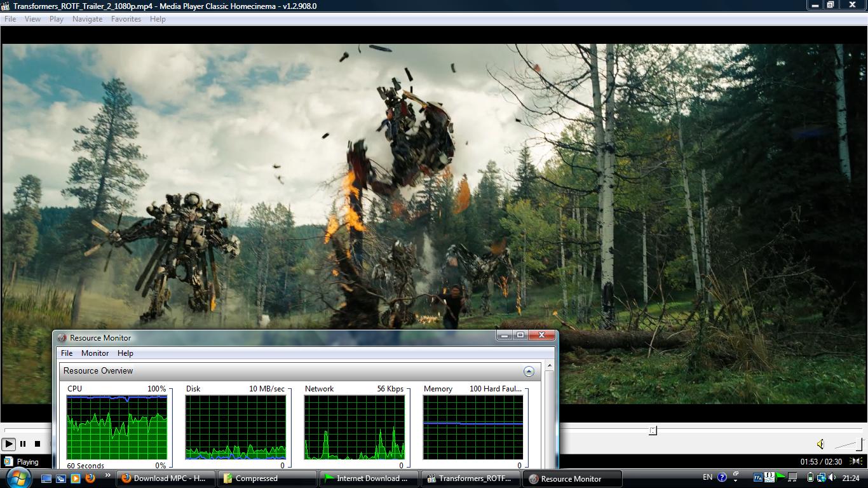Click the Disk activity graph

(236, 427)
